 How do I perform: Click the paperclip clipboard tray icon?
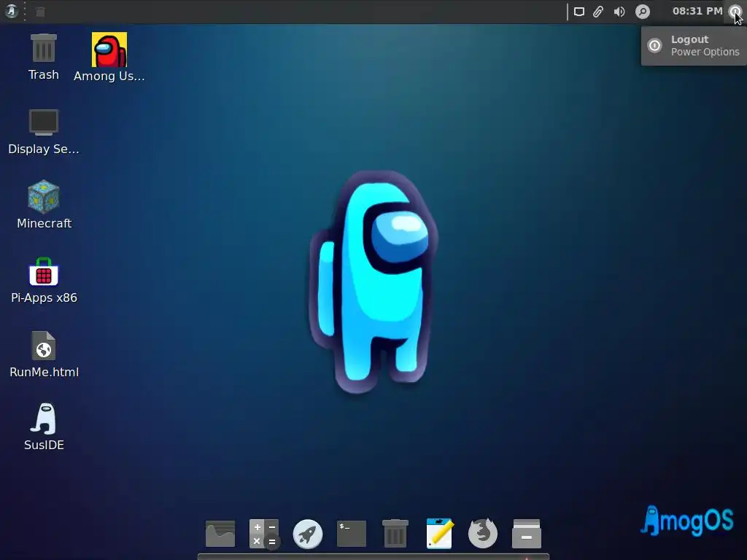pyautogui.click(x=598, y=12)
